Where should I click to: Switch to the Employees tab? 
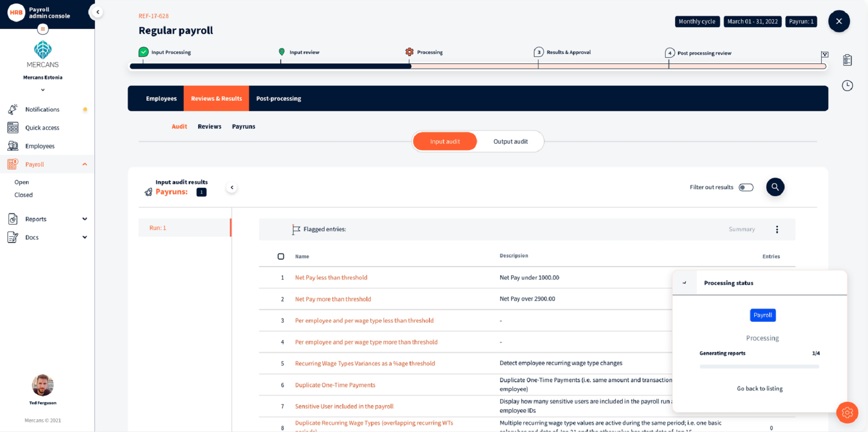[x=161, y=98]
